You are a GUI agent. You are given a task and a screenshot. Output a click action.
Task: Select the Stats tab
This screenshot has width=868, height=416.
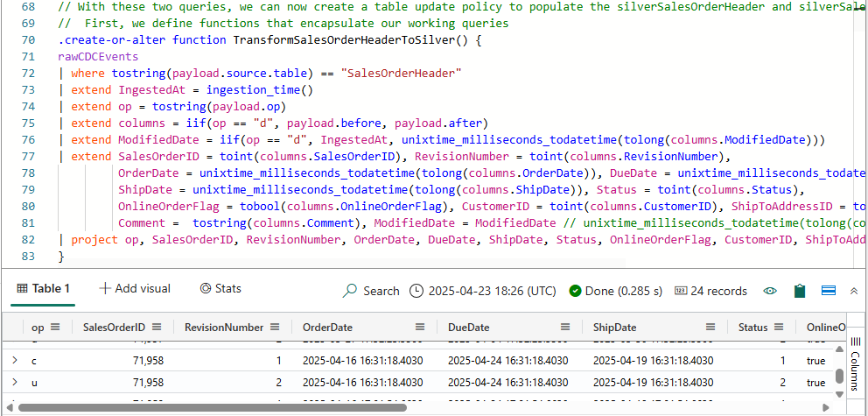click(x=220, y=289)
